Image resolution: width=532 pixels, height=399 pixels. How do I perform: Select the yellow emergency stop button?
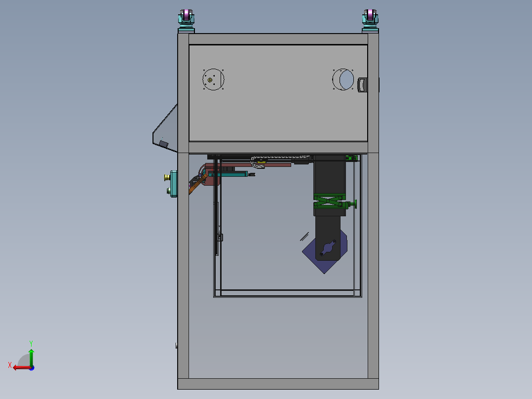(x=167, y=177)
